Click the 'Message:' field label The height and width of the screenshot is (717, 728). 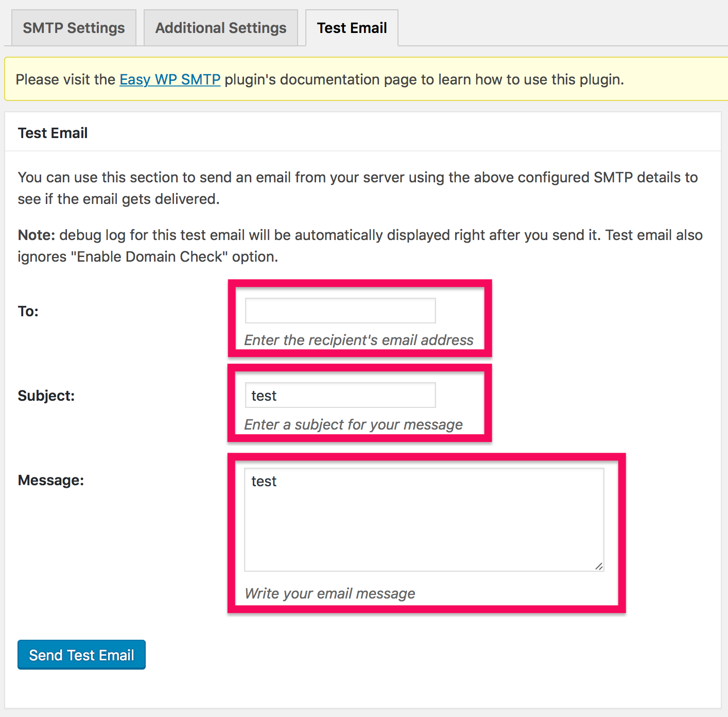(x=51, y=480)
